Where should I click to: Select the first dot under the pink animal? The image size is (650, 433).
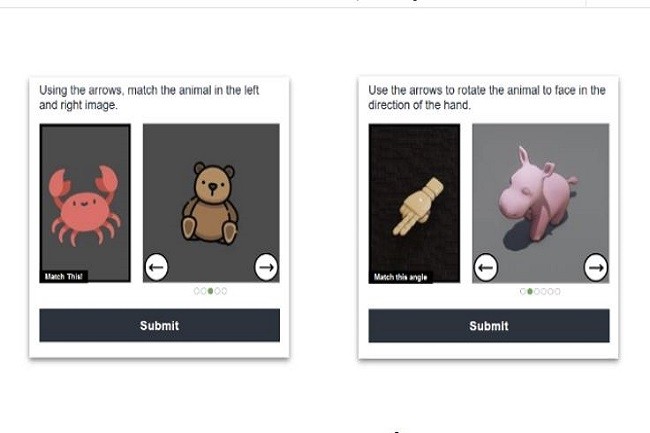[x=522, y=291]
